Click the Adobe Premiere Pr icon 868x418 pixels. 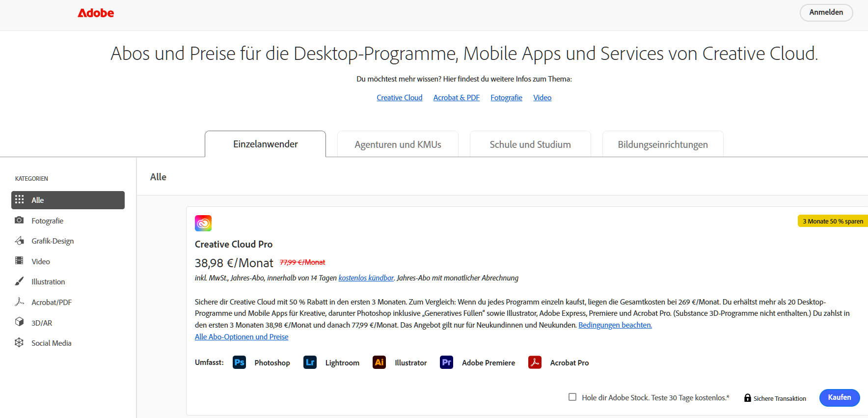(x=446, y=362)
